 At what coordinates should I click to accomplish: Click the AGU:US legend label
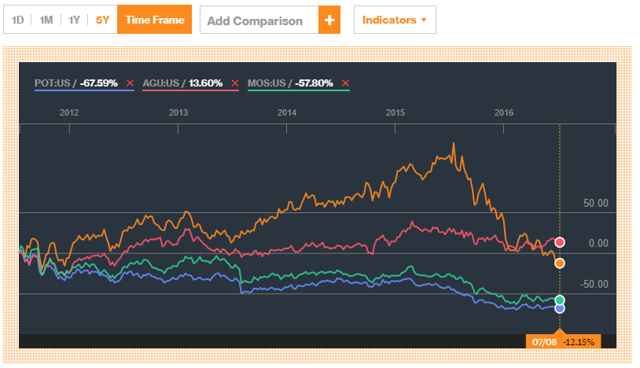161,83
